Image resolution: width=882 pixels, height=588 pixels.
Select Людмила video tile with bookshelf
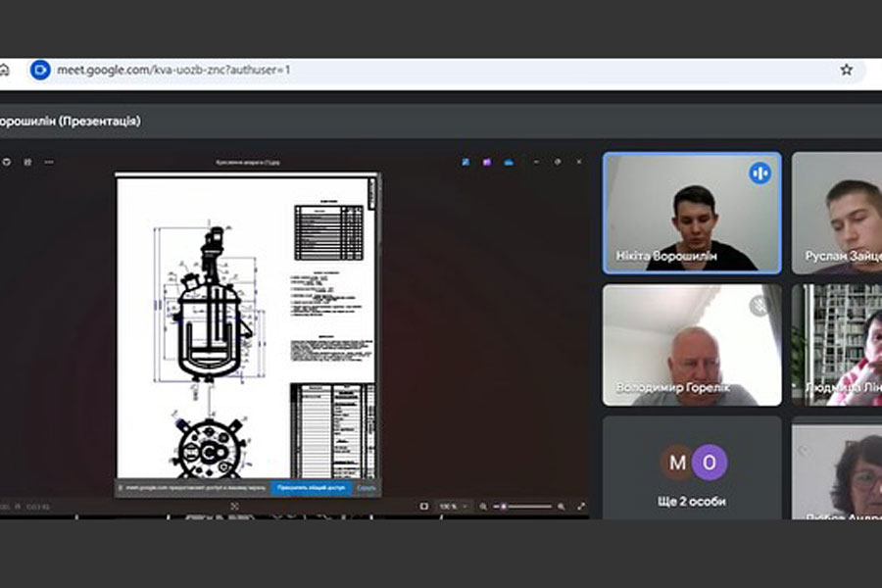837,345
